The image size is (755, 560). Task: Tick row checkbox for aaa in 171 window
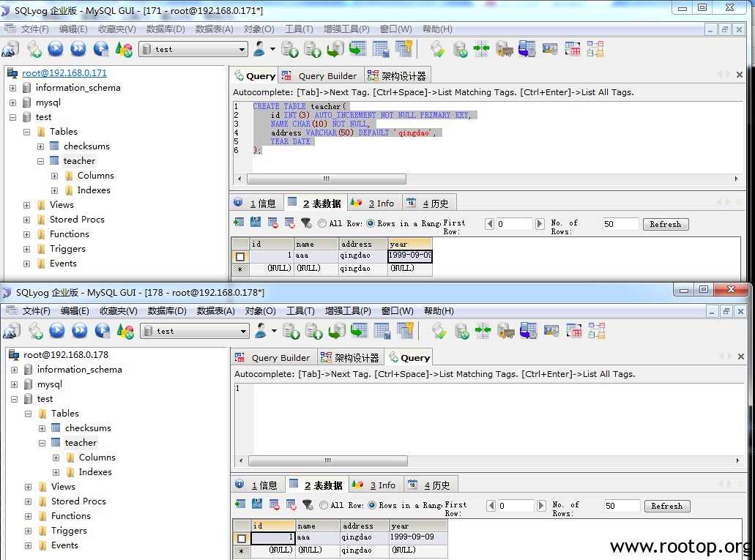(x=240, y=256)
